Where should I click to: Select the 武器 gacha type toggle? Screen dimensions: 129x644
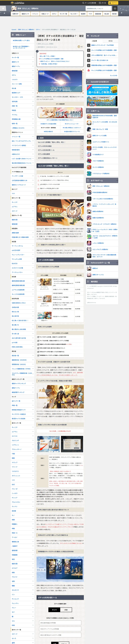pos(66,610)
